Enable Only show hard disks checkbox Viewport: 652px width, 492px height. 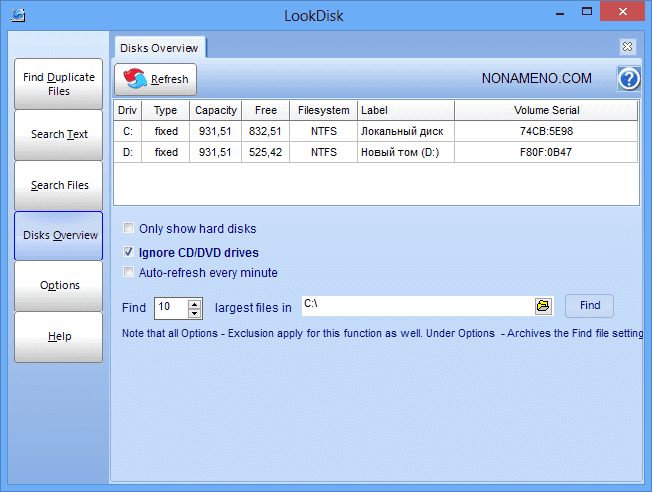128,228
